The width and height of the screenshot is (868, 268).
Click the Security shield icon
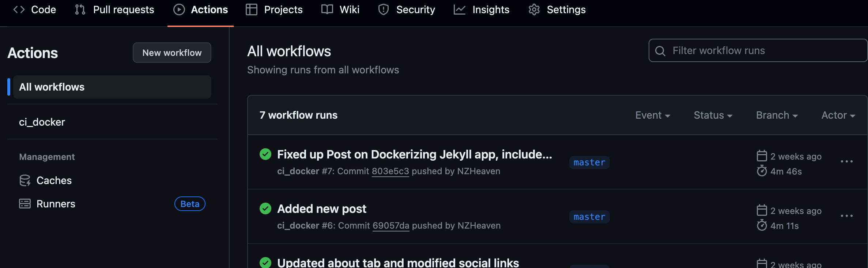pyautogui.click(x=384, y=9)
